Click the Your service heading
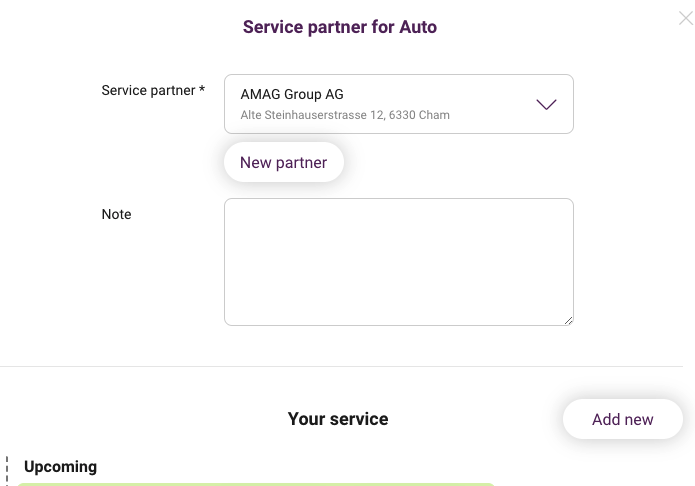Screen dimensions: 695x486 (x=338, y=419)
